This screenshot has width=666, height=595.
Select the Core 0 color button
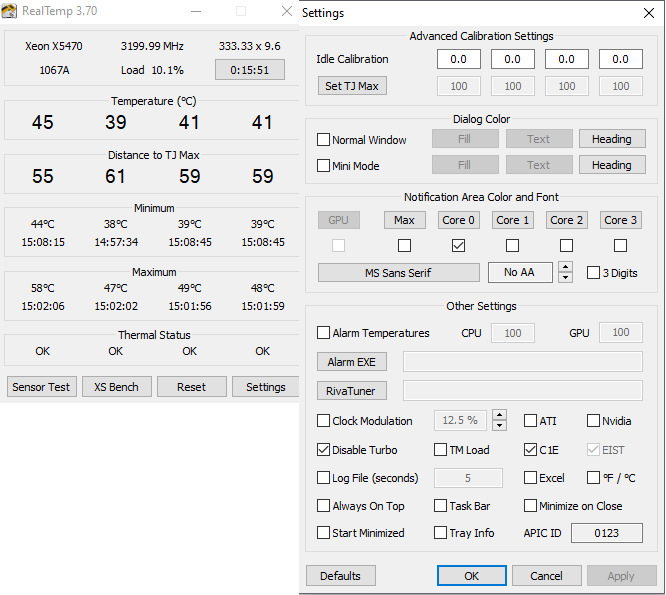(459, 219)
